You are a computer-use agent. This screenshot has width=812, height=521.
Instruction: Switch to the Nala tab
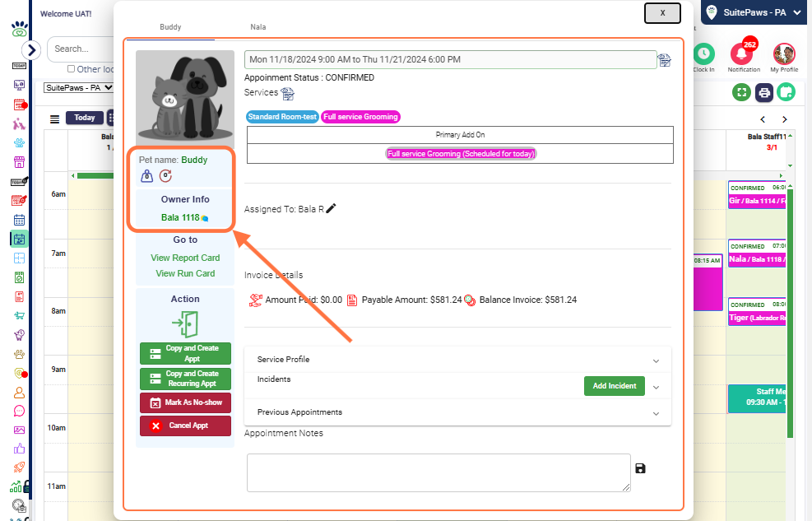click(258, 27)
